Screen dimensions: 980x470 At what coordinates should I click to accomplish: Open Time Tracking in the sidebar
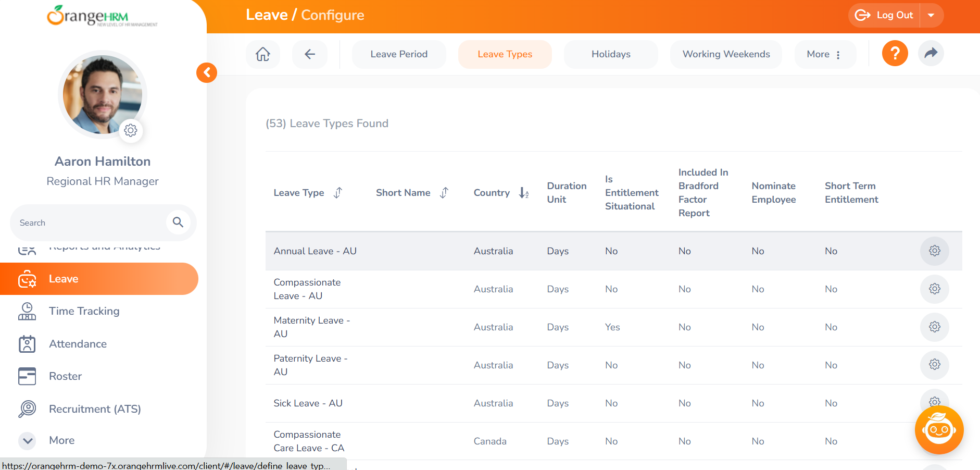tap(84, 311)
